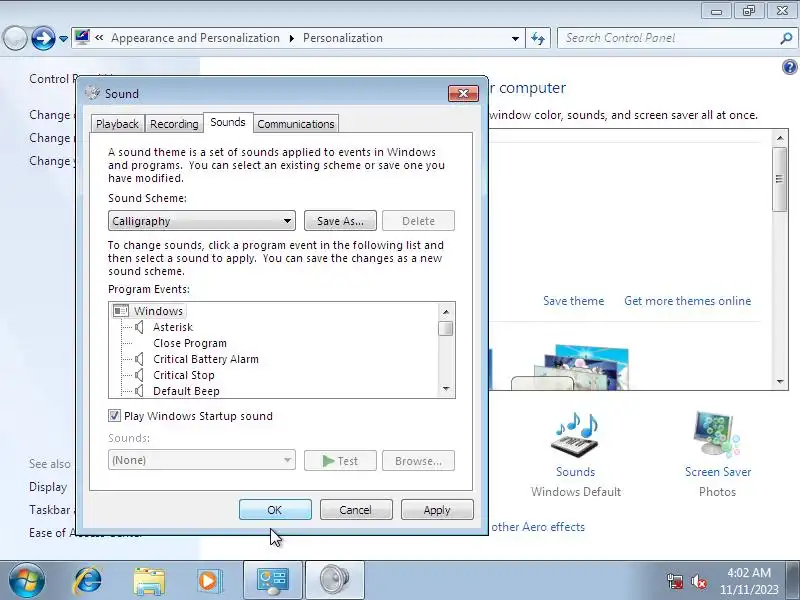800x600 pixels.
Task: Click the refresh icon beside address bar
Action: (538, 38)
